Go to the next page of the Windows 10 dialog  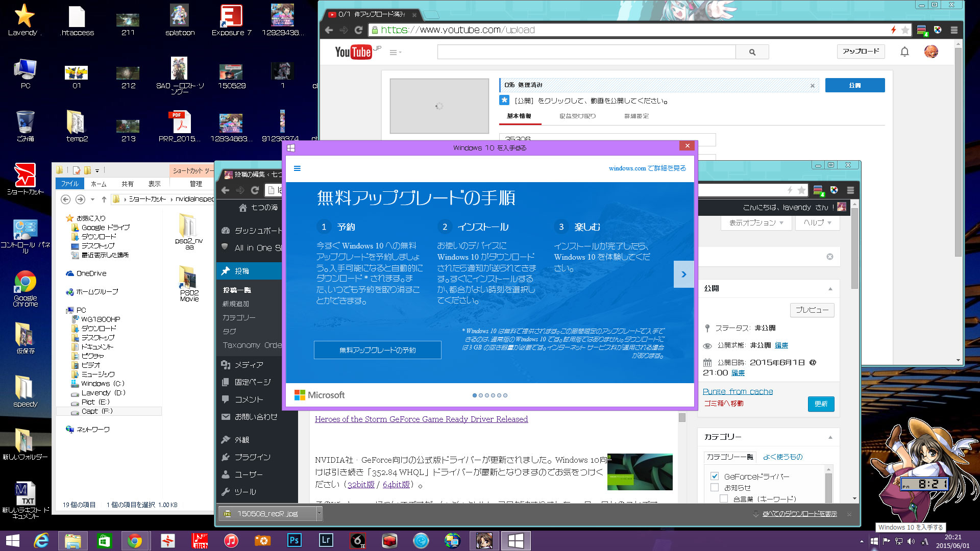coord(683,274)
